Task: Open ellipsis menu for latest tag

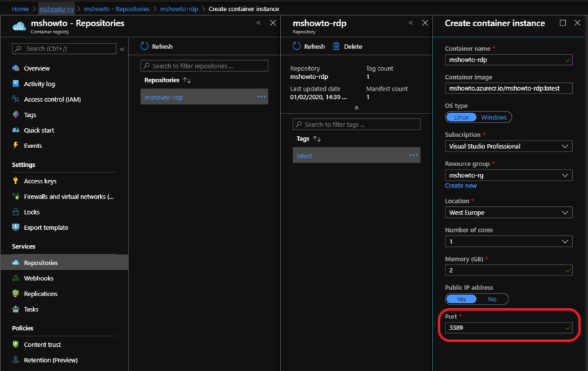Action: (x=413, y=156)
